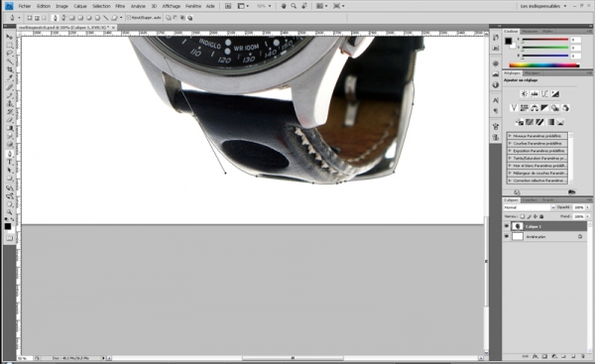
Task: Toggle lock transparent pixels
Action: (x=523, y=216)
